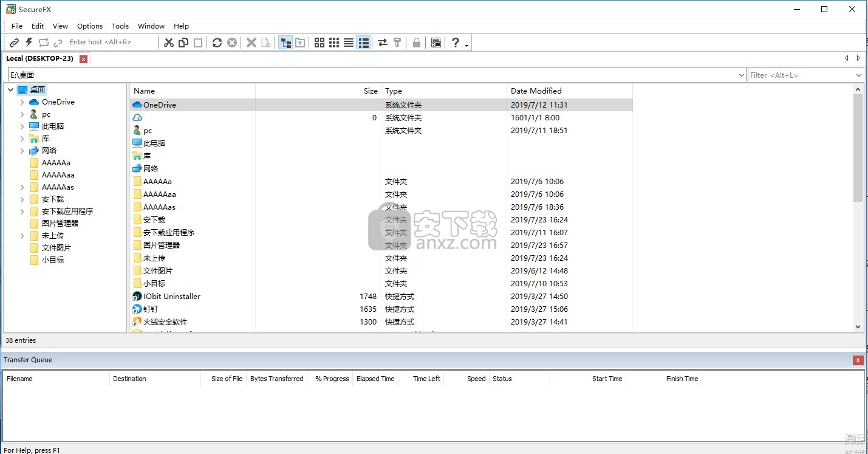Click the Delete X icon in toolbar
Screen dimensions: 868x454
[x=251, y=43]
